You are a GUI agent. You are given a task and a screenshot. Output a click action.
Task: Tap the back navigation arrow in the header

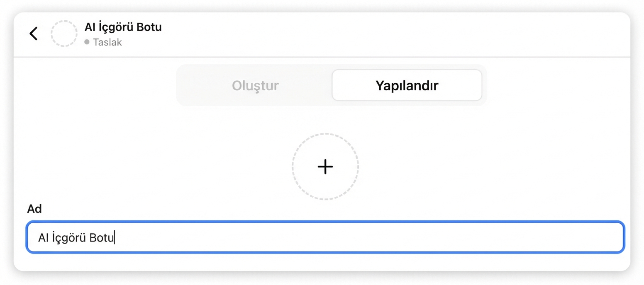pyautogui.click(x=33, y=33)
